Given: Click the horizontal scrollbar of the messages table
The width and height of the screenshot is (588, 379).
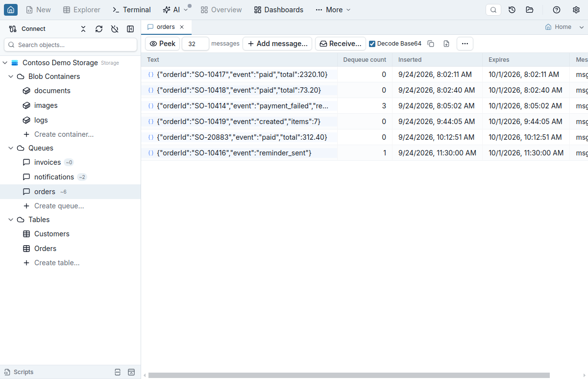Looking at the screenshot, I should point(349,375).
